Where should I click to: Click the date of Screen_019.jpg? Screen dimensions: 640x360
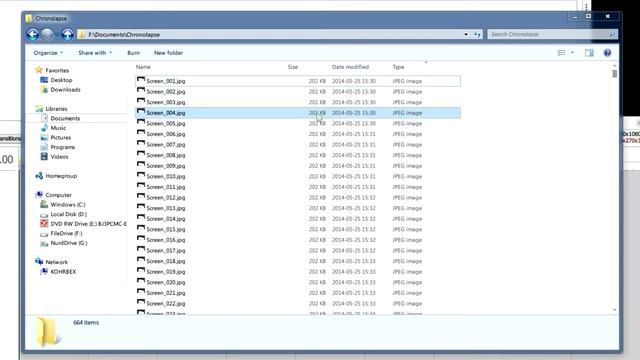pyautogui.click(x=353, y=272)
